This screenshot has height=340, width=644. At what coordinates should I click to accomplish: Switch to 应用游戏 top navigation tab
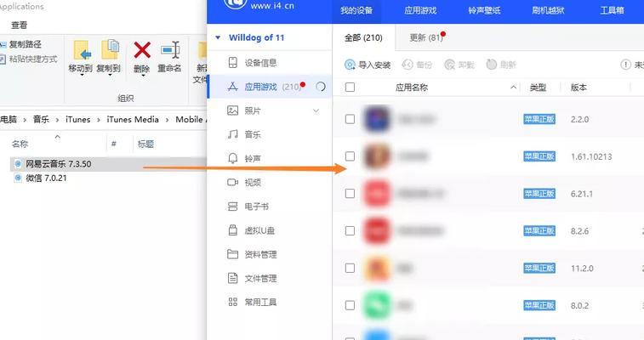point(420,10)
